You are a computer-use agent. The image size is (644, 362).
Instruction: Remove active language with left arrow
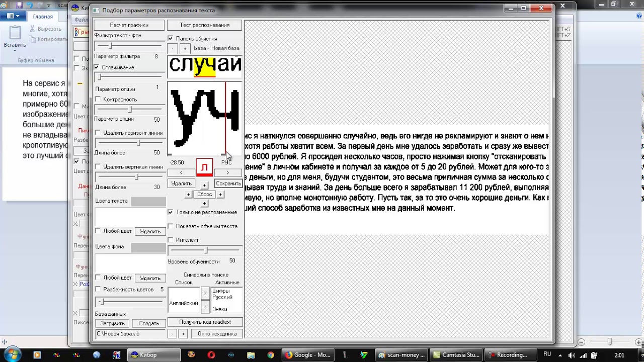[205, 306]
